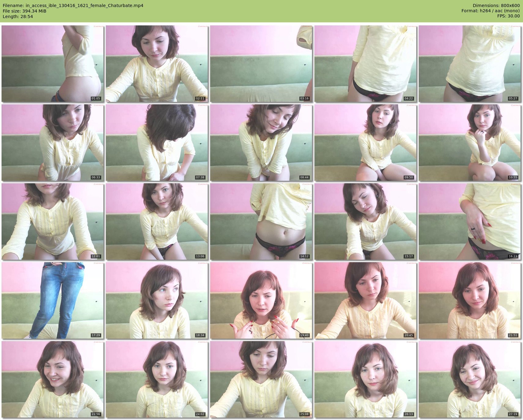Image resolution: width=523 pixels, height=420 pixels.
Task: Open the frame timestamped 19:40
Action: 261,300
